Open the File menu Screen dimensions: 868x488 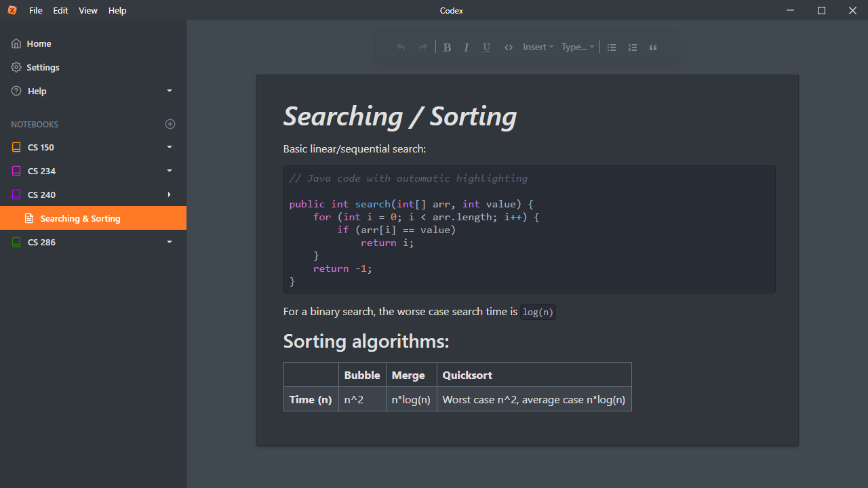click(x=36, y=10)
